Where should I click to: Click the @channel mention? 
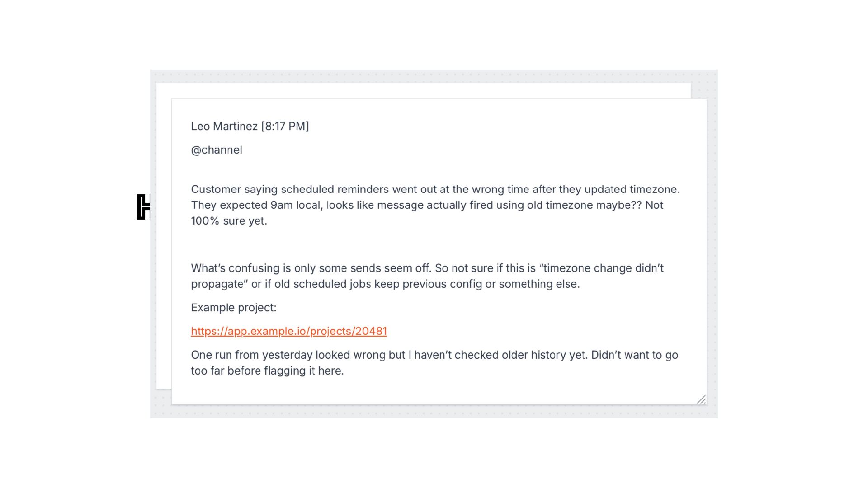[216, 150]
